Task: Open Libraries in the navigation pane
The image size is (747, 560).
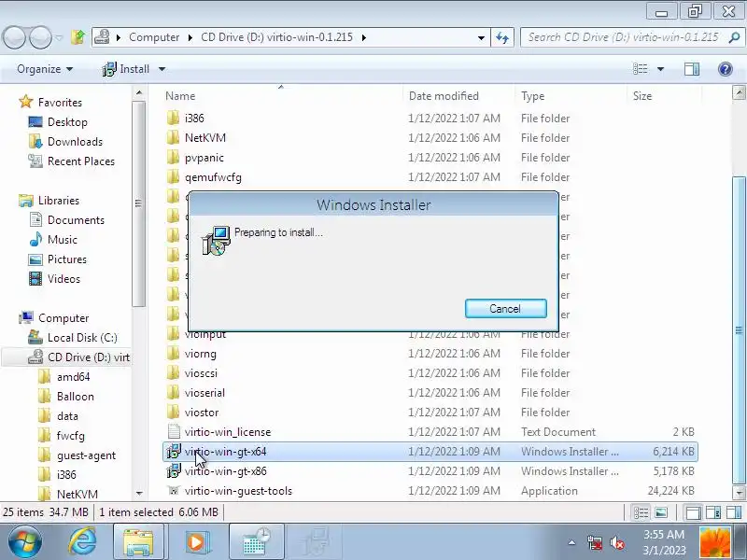Action: tap(59, 201)
